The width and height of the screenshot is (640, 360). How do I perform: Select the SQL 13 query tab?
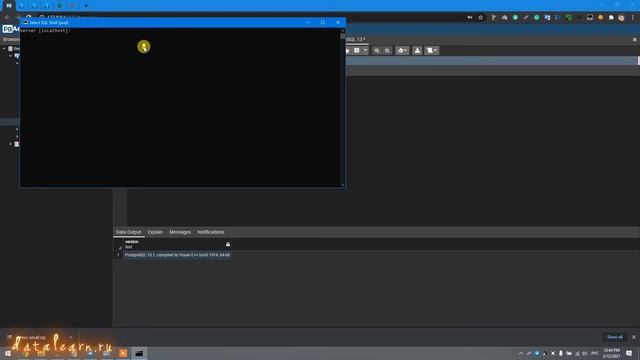pos(356,40)
